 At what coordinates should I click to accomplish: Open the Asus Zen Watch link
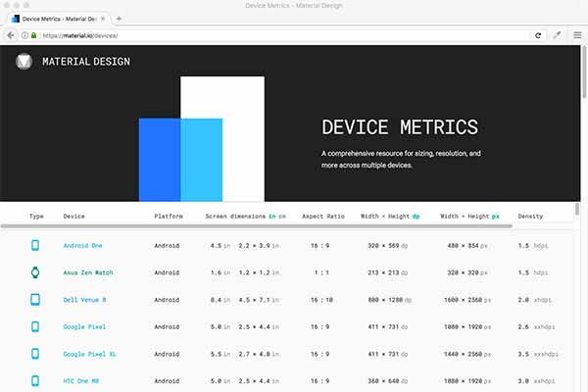(88, 272)
